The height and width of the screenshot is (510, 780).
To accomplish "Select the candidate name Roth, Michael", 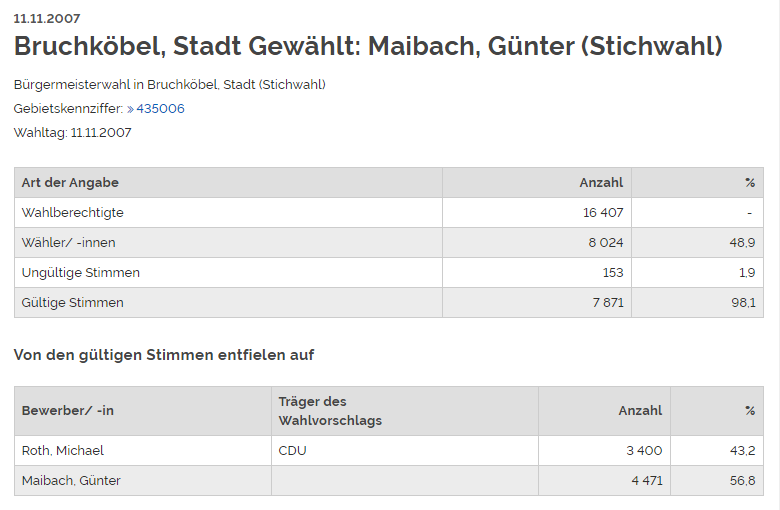I will click(63, 450).
